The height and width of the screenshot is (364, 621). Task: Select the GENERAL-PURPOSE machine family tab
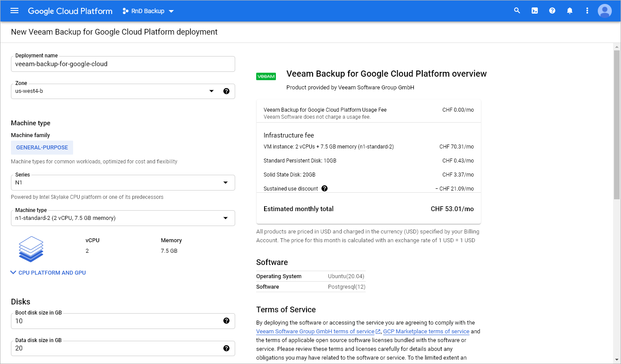42,148
